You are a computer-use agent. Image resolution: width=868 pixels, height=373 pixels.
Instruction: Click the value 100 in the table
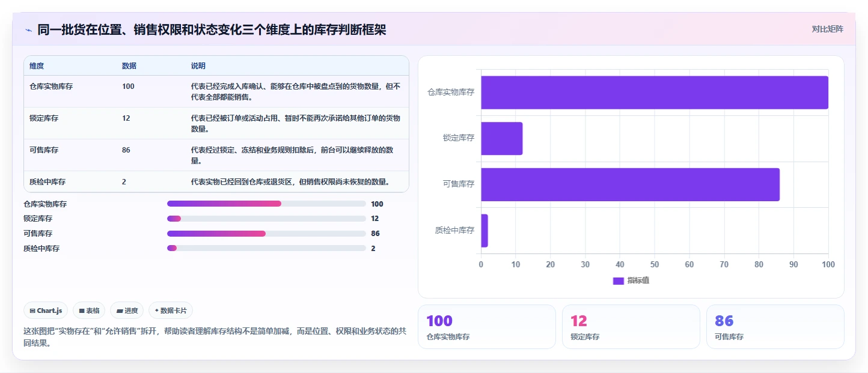pos(128,86)
